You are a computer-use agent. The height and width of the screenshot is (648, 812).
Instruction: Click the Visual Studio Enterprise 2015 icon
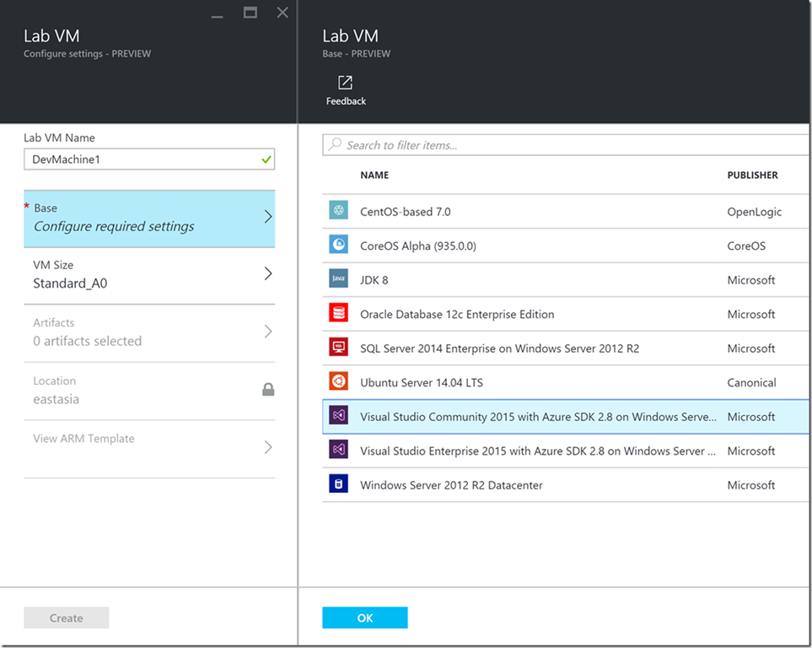[338, 451]
